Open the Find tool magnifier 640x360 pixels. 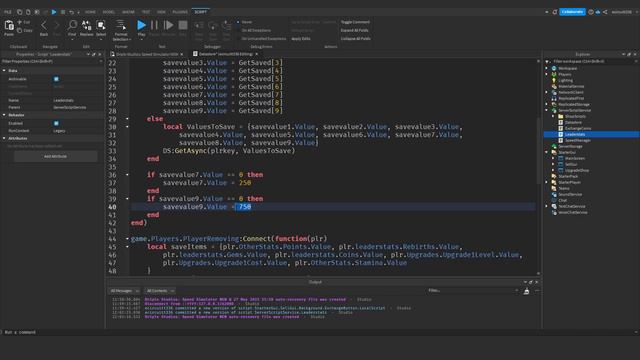[x=72, y=26]
